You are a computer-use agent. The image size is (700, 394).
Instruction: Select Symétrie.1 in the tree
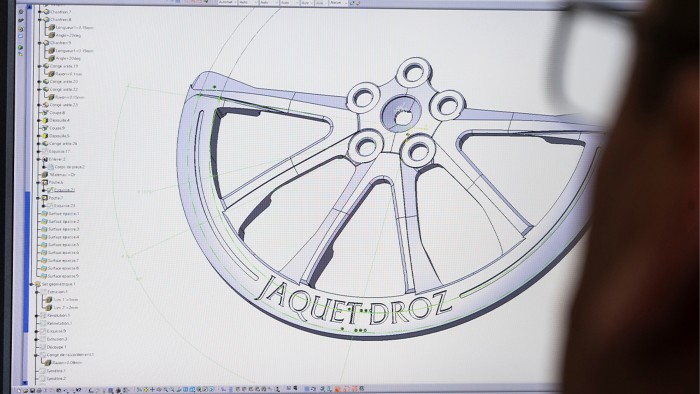[56, 371]
